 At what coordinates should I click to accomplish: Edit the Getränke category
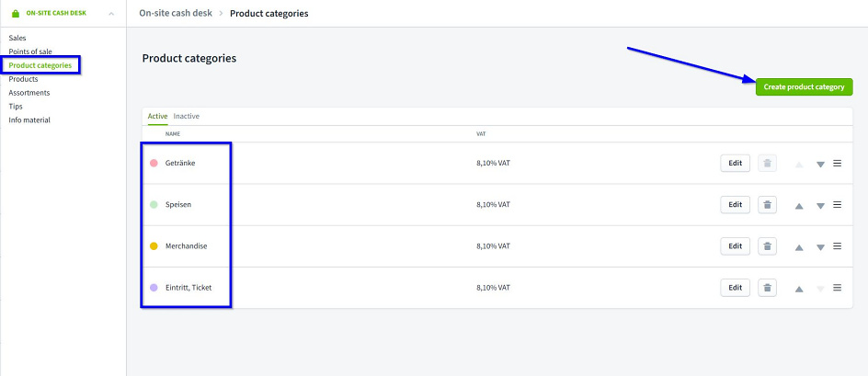click(x=736, y=164)
